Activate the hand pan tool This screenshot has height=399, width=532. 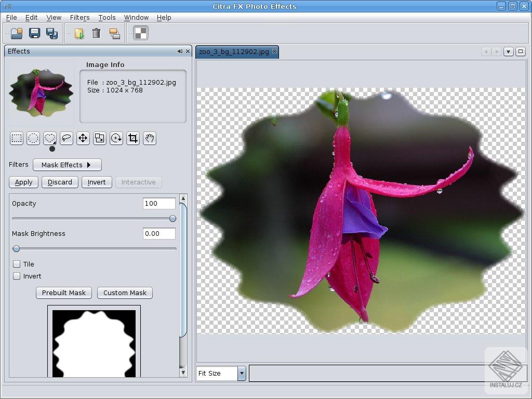[150, 138]
